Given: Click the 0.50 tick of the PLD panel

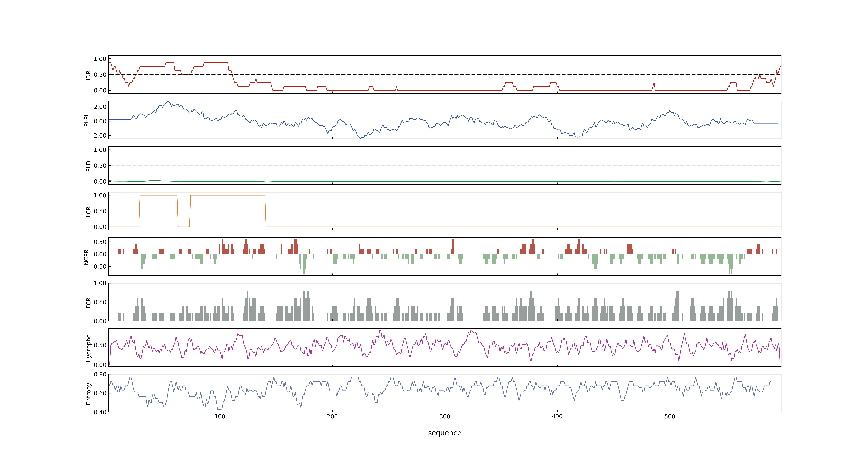Looking at the screenshot, I should pyautogui.click(x=100, y=166).
